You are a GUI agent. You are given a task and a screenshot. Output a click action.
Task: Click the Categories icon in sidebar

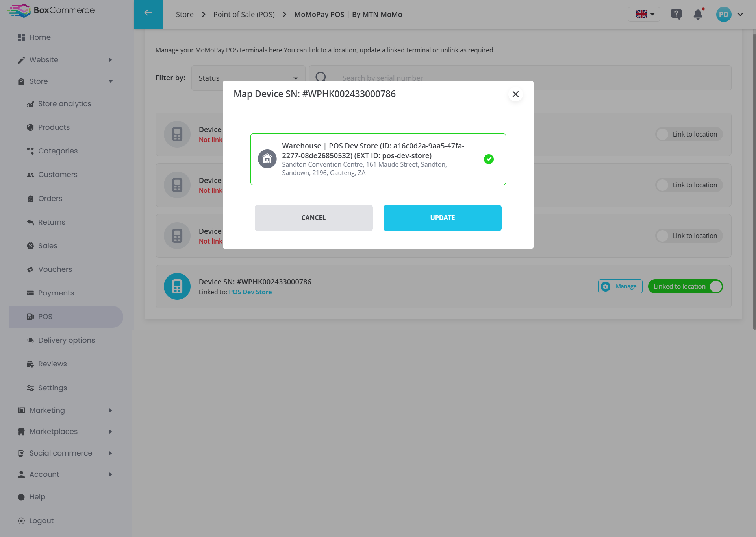tap(30, 151)
